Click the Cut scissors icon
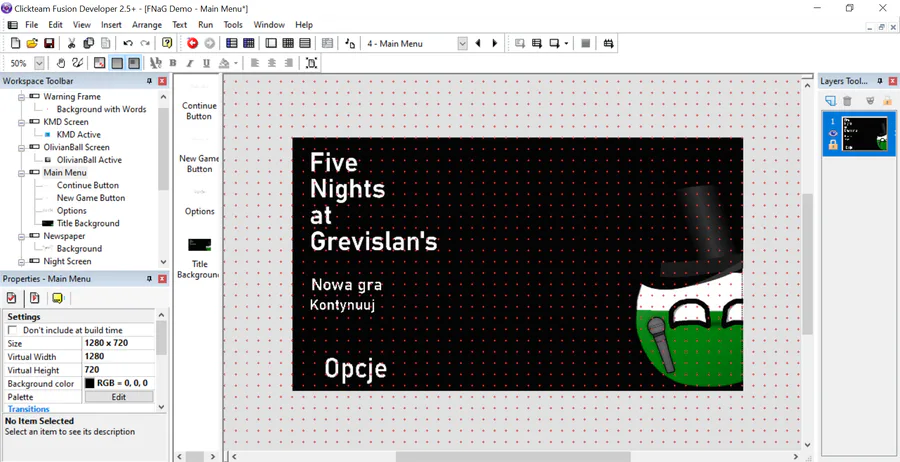This screenshot has width=900, height=462. point(72,43)
